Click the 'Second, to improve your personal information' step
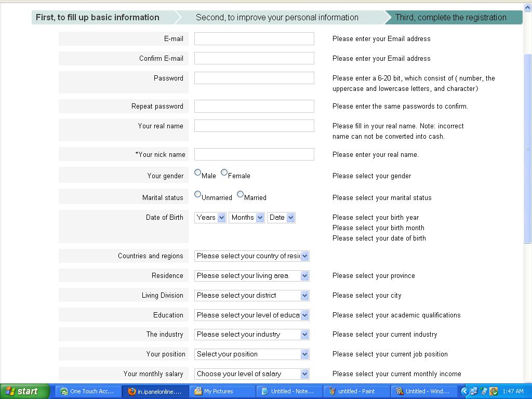 (x=277, y=17)
